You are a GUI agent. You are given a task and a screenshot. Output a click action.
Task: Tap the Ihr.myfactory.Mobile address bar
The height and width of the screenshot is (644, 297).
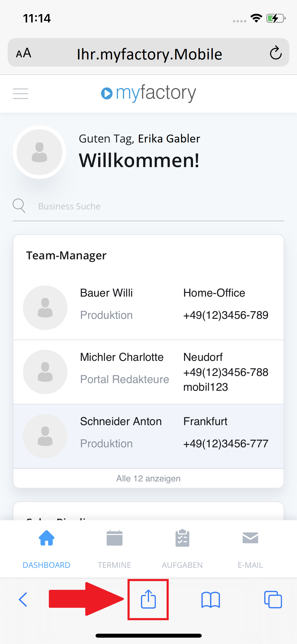coord(149,54)
